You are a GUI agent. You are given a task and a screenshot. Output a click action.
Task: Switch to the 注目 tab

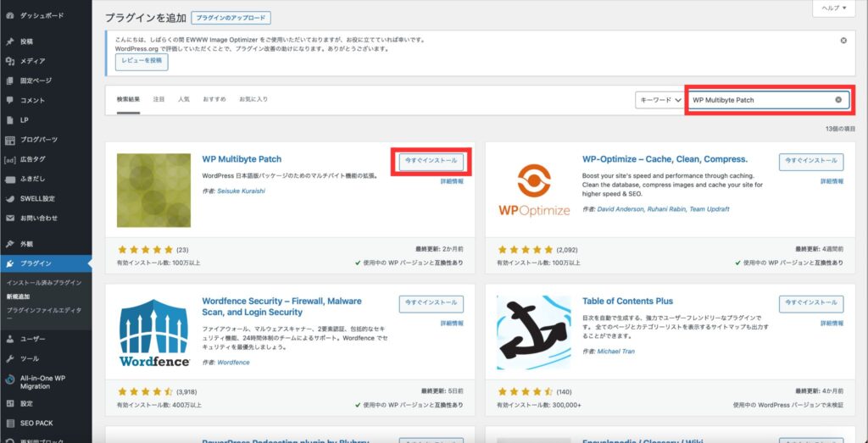(x=159, y=100)
